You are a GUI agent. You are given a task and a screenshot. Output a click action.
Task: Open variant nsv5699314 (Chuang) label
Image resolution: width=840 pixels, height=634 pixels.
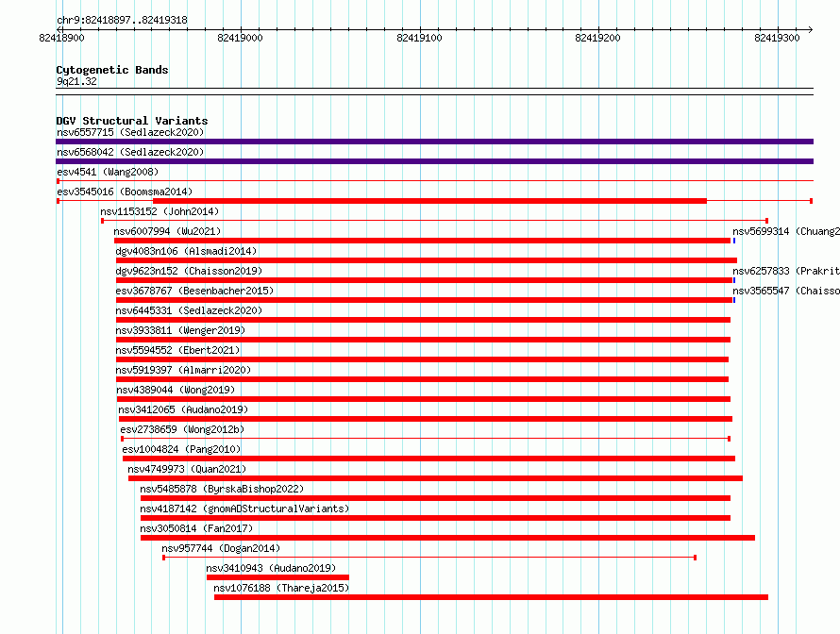click(x=786, y=231)
